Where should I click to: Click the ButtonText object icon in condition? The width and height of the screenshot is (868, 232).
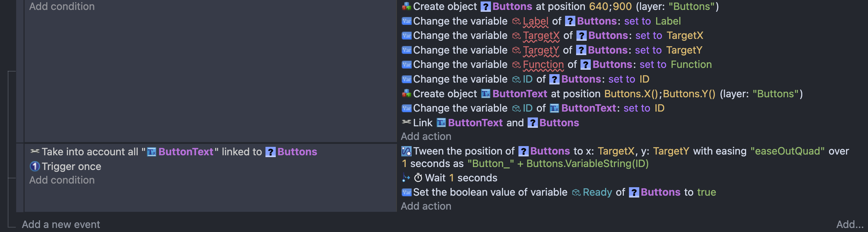tap(152, 152)
